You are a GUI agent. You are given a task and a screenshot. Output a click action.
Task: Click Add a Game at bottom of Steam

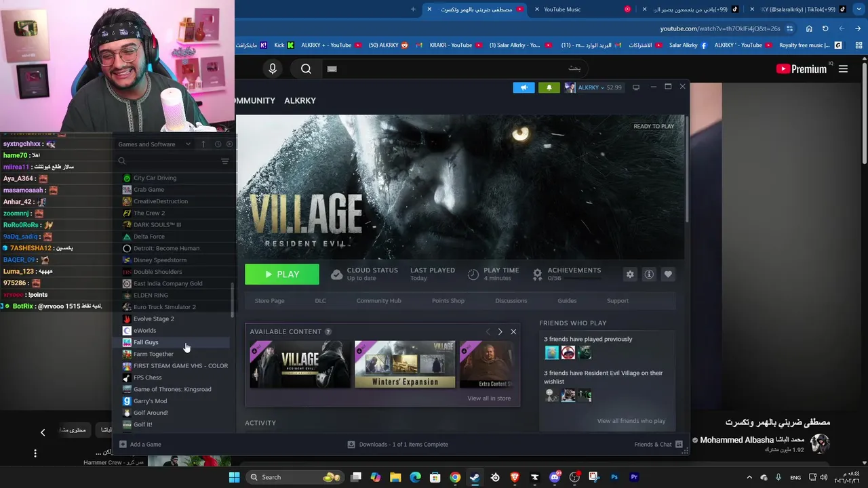[140, 445]
